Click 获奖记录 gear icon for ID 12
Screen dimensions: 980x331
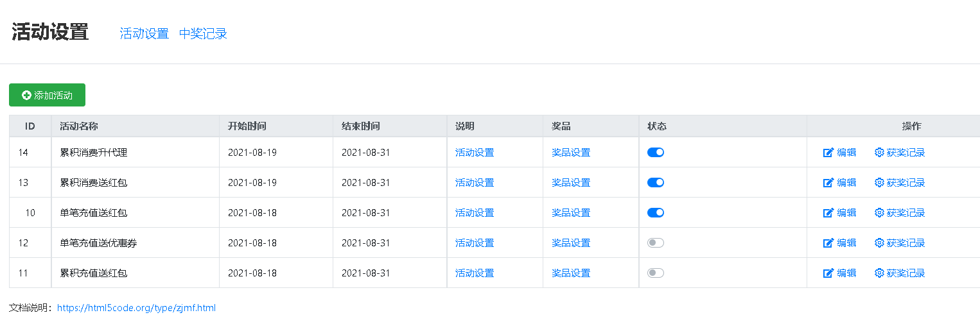[x=879, y=243]
